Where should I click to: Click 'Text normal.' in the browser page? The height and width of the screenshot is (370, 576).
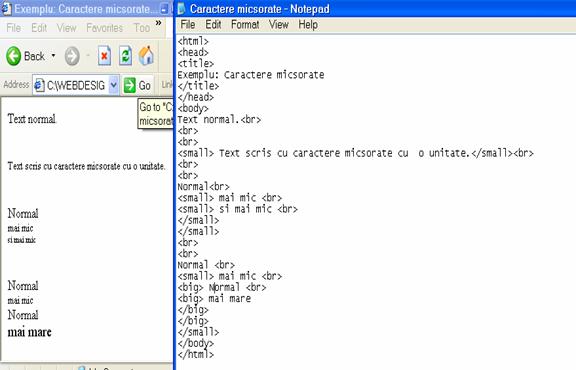[32, 119]
